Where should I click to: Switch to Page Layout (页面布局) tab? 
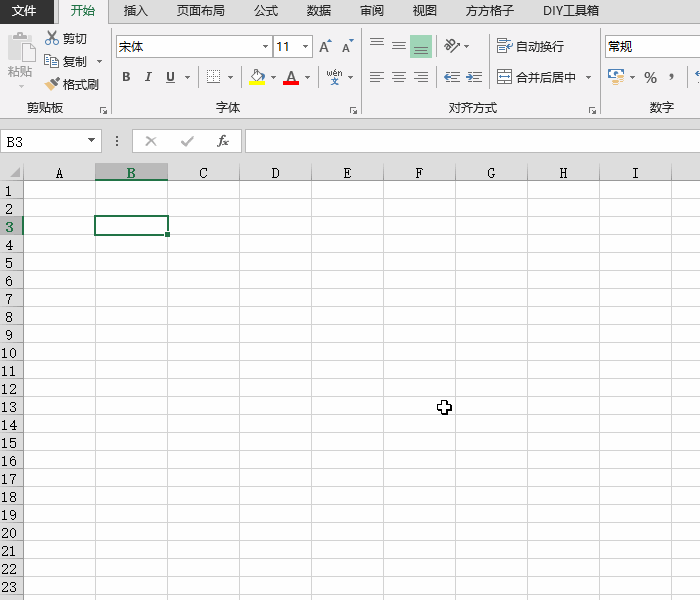click(200, 11)
